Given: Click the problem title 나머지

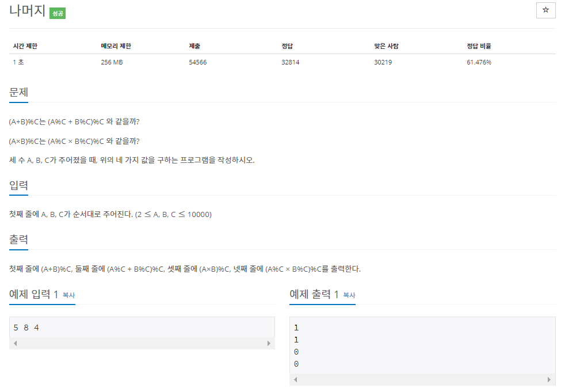Looking at the screenshot, I should [x=27, y=11].
